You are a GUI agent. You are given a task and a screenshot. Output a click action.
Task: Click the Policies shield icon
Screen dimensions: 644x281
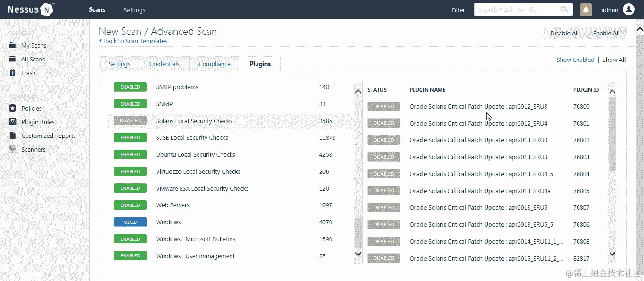(x=13, y=108)
